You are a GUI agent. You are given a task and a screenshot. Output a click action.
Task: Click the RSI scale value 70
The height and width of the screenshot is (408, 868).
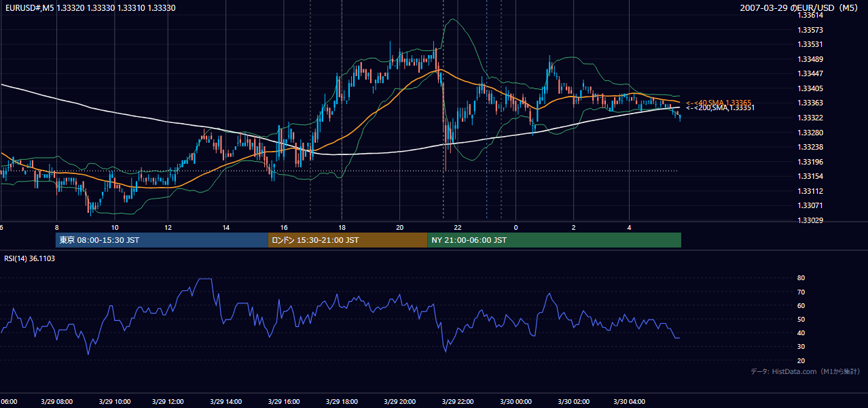coord(801,292)
